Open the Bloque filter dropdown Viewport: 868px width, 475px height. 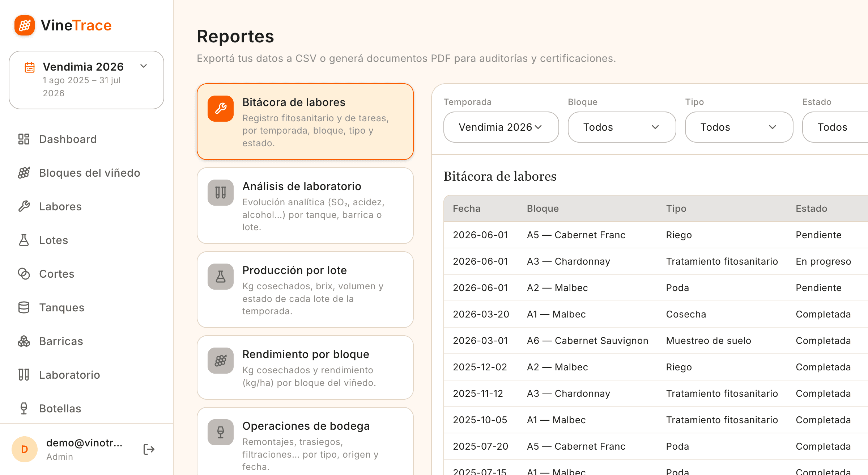click(x=622, y=127)
